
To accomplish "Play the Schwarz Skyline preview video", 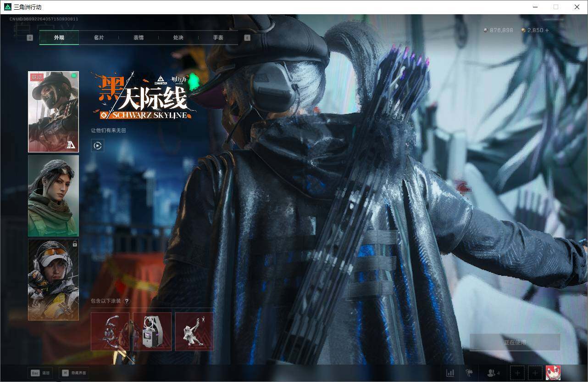I will pyautogui.click(x=97, y=146).
